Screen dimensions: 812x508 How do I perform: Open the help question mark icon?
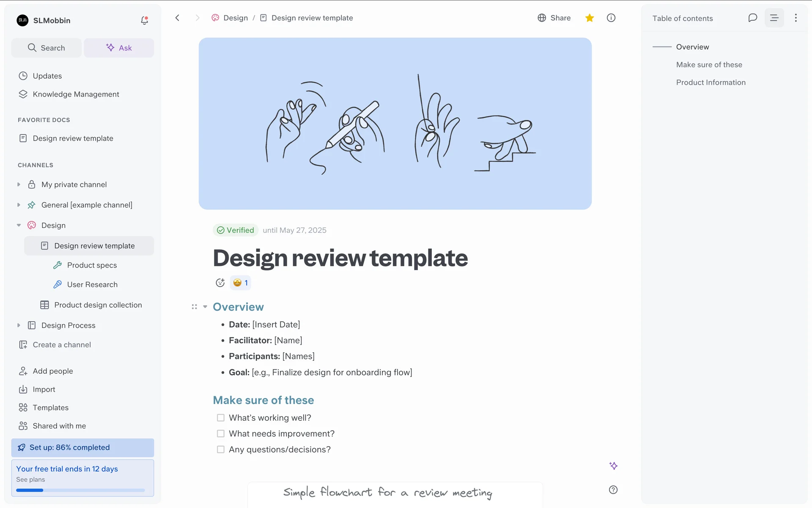tap(613, 490)
